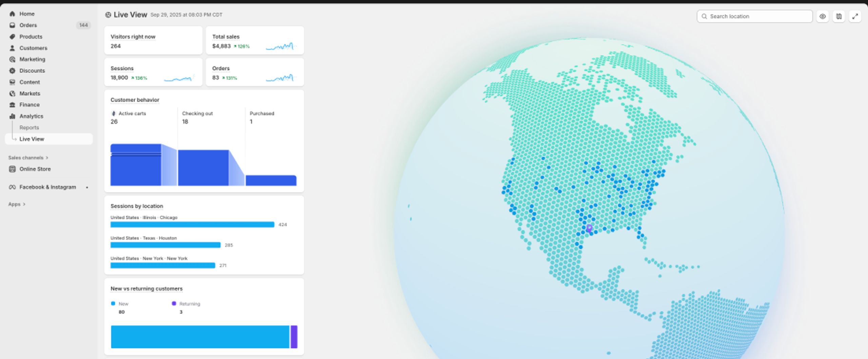Screen dimensions: 868x359
Task: Click the magnifier icon in Search location
Action: 704,16
